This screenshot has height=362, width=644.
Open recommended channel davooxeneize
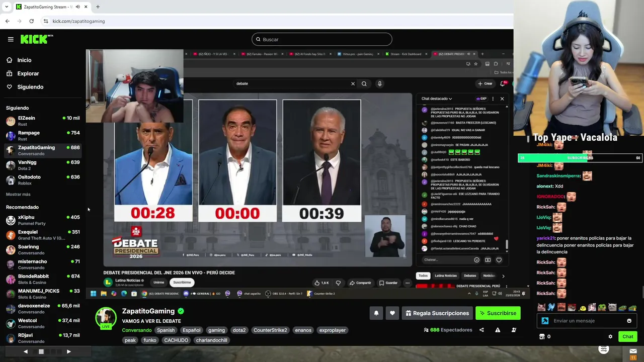(x=43, y=308)
